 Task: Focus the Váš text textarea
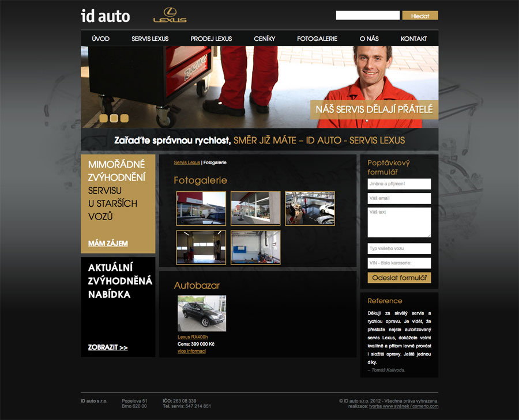pos(399,222)
